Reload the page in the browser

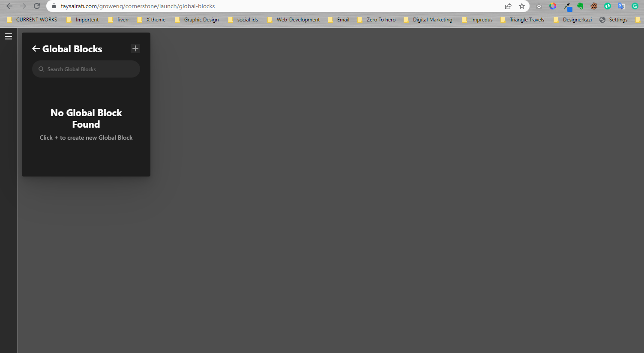37,6
